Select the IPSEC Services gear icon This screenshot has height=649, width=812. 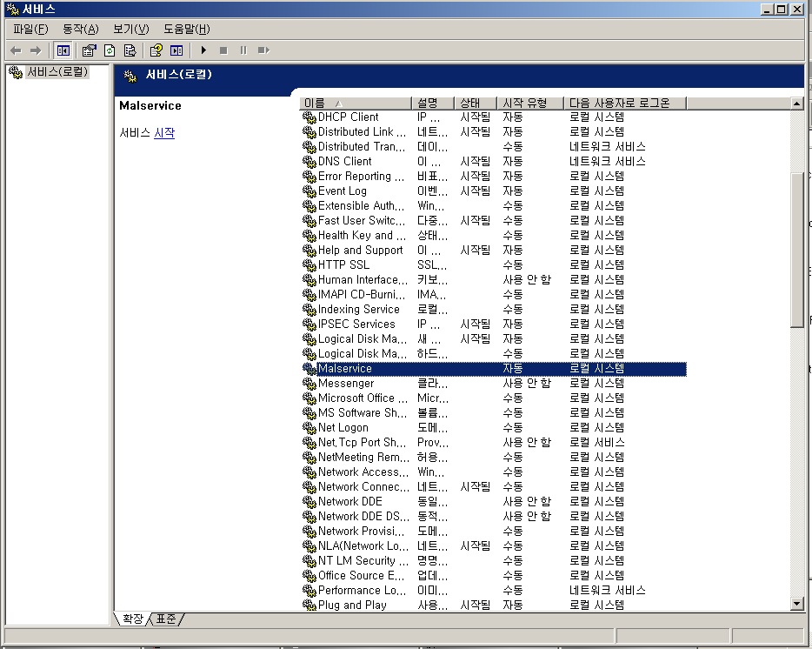coord(309,324)
